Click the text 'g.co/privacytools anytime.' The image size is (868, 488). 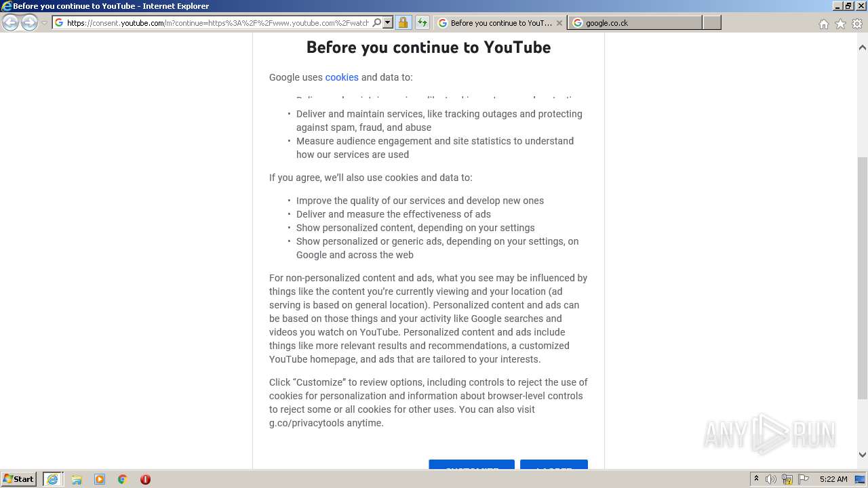pos(326,423)
